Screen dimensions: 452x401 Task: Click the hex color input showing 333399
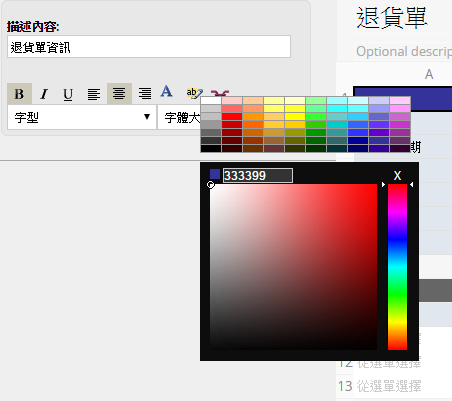(x=258, y=175)
